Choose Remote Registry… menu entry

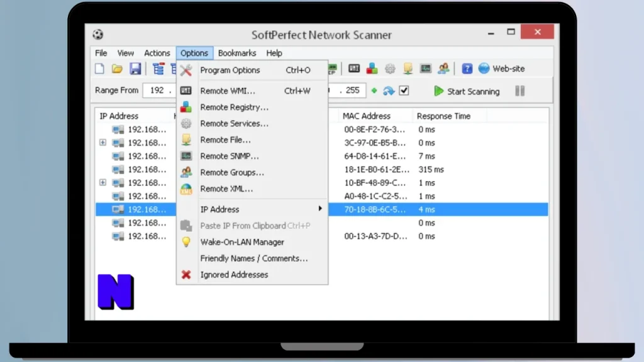click(252, 107)
